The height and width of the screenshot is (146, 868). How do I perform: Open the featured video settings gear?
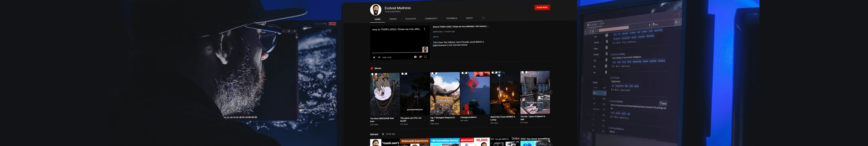click(x=420, y=57)
